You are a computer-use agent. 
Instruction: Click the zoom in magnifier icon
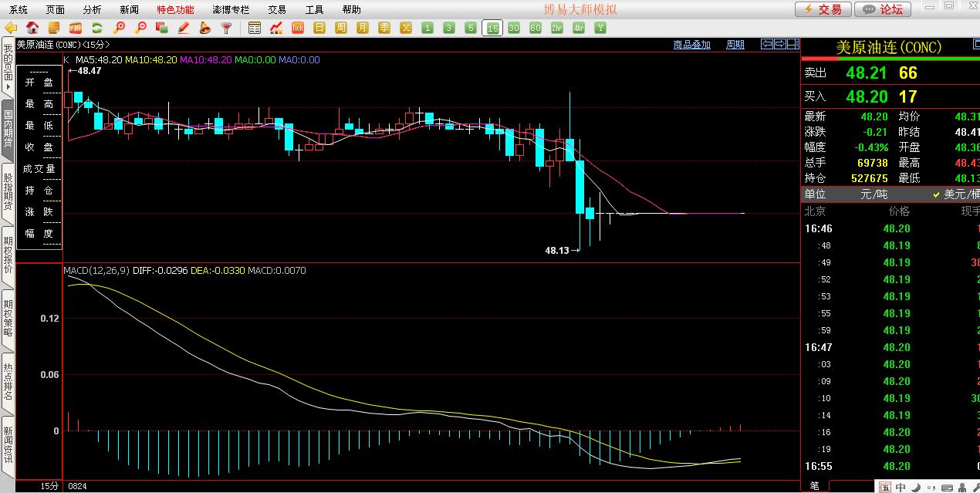pyautogui.click(x=119, y=29)
